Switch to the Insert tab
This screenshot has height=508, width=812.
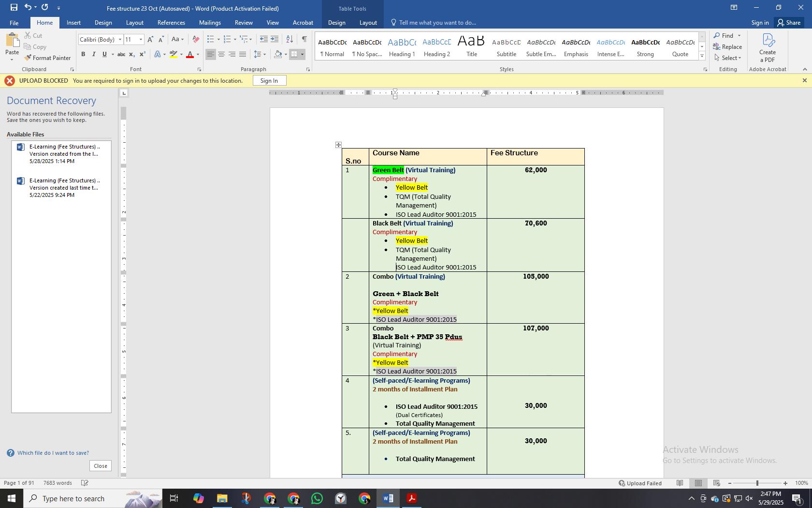point(73,23)
